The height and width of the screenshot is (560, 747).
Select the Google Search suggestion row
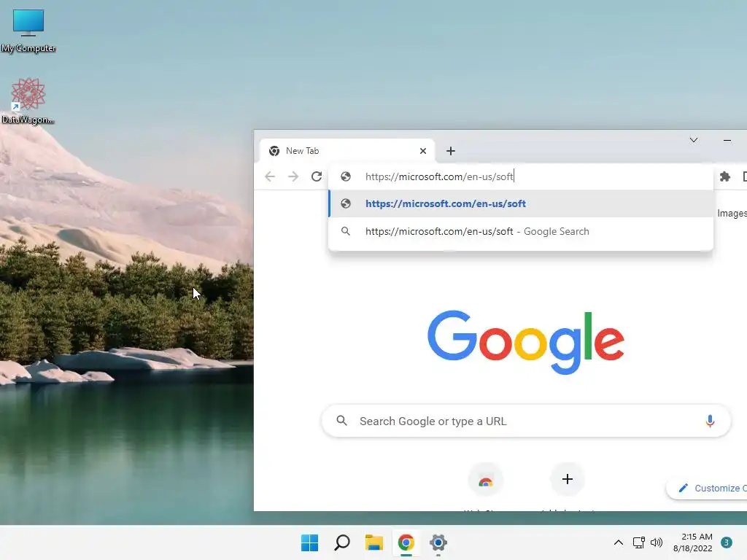[521, 231]
